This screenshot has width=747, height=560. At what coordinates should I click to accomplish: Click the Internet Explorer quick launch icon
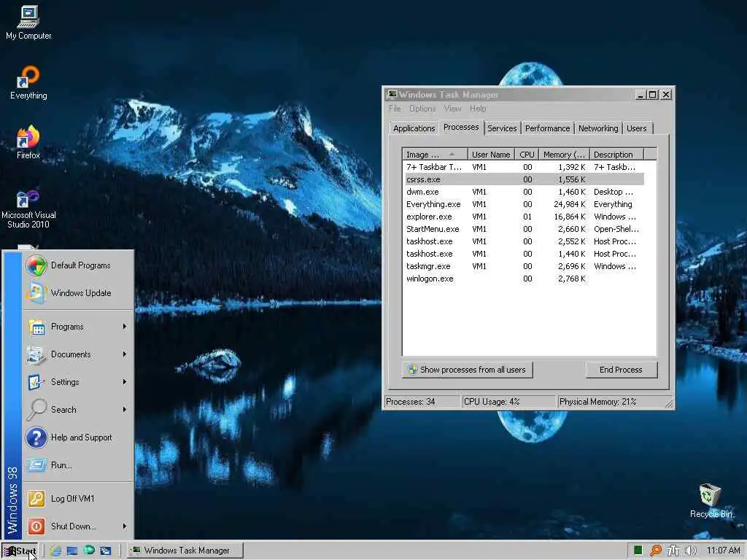coord(55,551)
